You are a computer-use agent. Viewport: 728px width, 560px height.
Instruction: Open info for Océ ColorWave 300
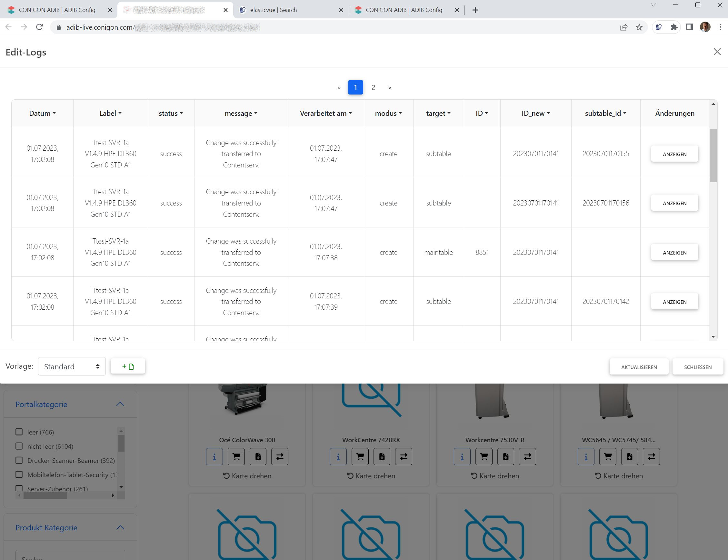pyautogui.click(x=214, y=457)
